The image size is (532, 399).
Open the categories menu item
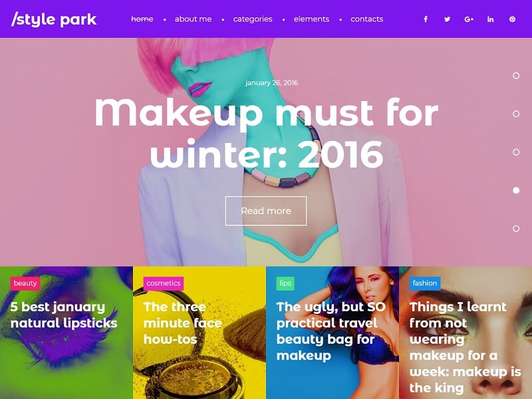[253, 19]
